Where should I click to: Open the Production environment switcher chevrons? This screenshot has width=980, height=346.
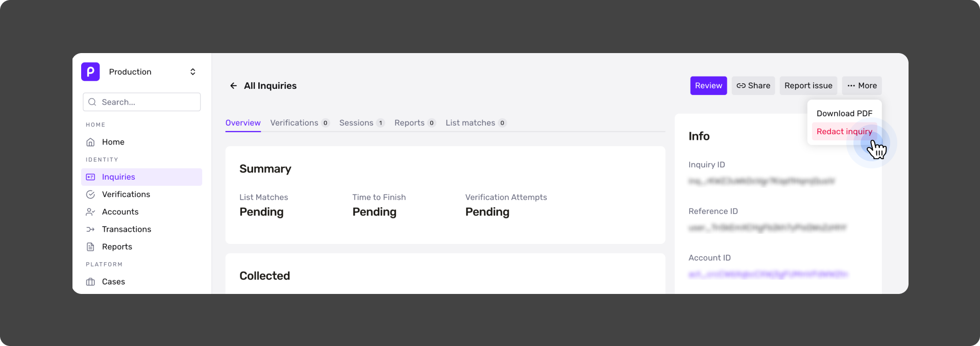click(x=193, y=71)
